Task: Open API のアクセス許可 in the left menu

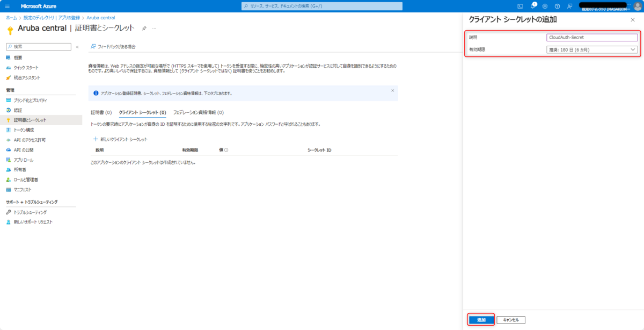Action: pos(30,140)
